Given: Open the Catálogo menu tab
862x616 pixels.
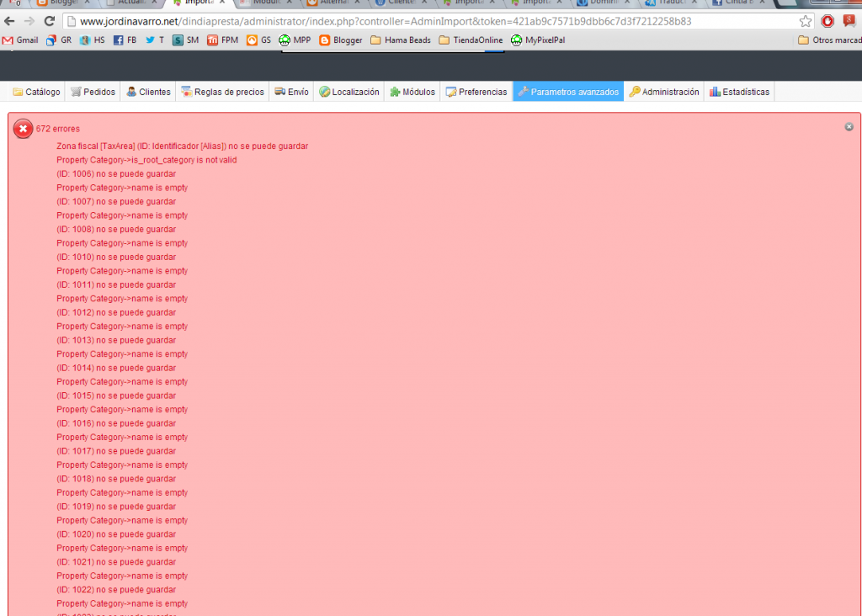Looking at the screenshot, I should 36,92.
